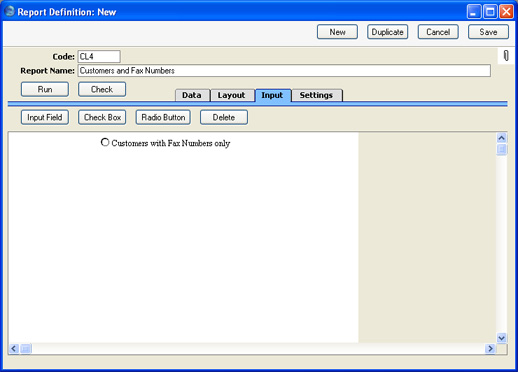The width and height of the screenshot is (518, 372).
Task: Click the Duplicate button
Action: (x=388, y=32)
